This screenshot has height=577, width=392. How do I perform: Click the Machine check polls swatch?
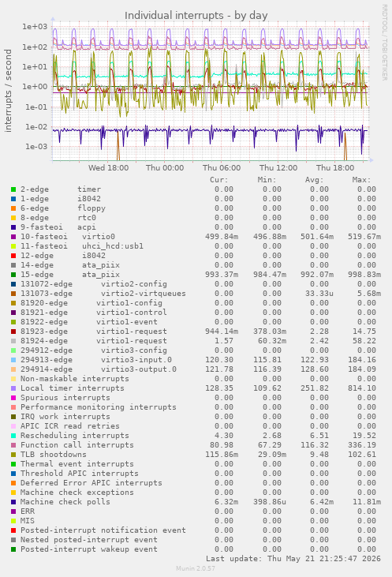(13, 502)
